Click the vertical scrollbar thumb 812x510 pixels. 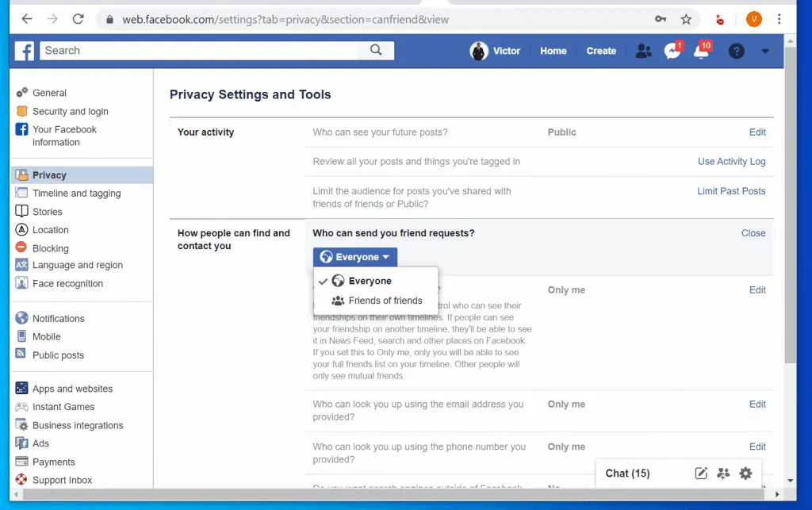pos(790,205)
